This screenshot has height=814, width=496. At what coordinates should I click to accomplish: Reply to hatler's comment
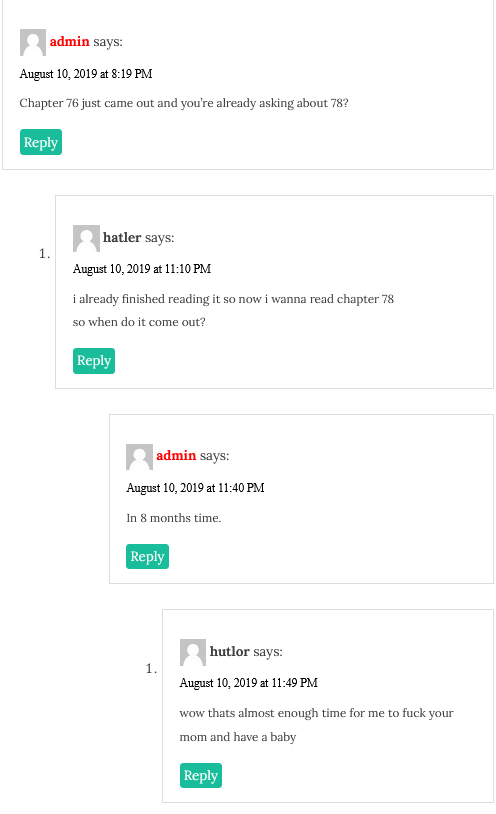(x=94, y=361)
